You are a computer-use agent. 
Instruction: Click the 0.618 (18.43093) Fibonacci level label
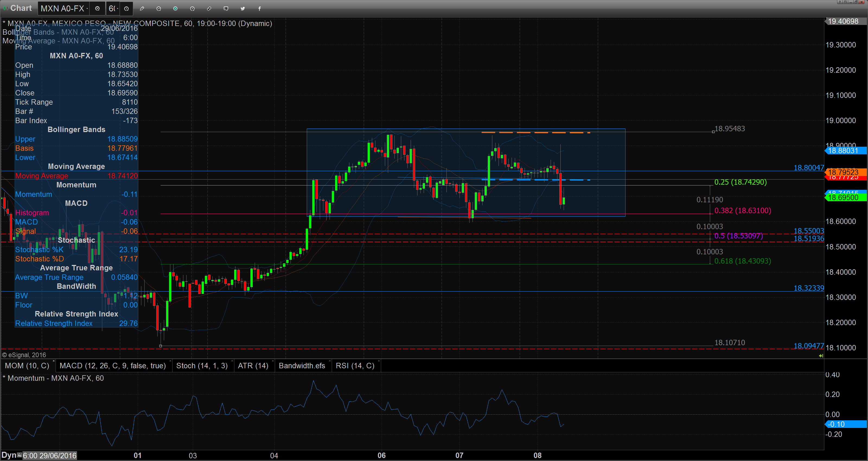coord(743,261)
